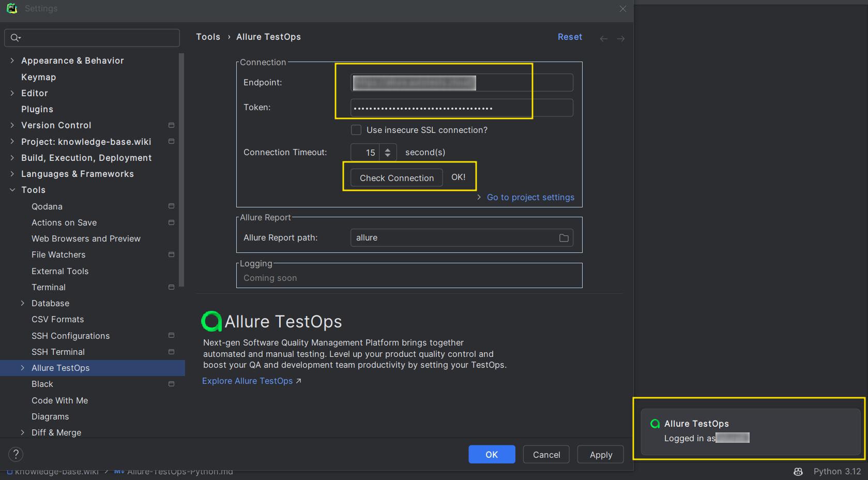Expand the Allure TestOps node
Image resolution: width=868 pixels, height=480 pixels.
tap(22, 368)
